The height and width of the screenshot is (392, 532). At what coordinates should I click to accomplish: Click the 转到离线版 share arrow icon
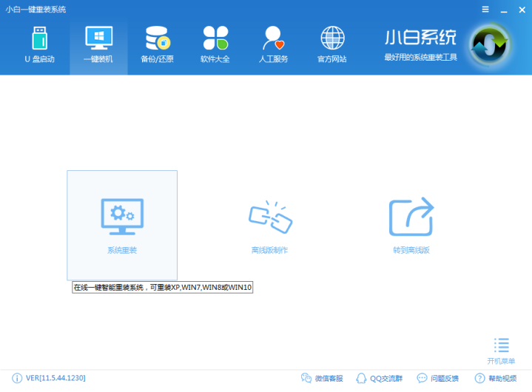pos(411,217)
